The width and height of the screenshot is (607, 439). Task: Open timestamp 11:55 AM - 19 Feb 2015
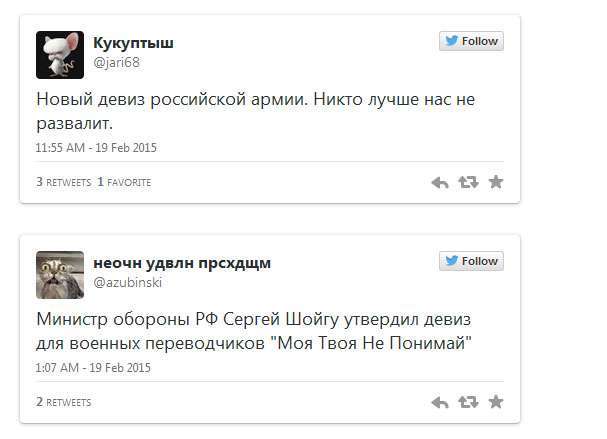point(96,148)
